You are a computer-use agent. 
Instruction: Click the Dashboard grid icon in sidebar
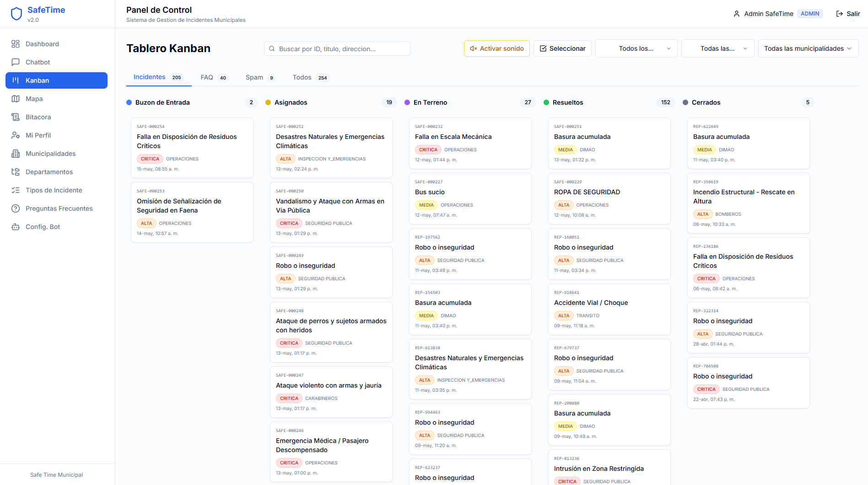tap(16, 44)
